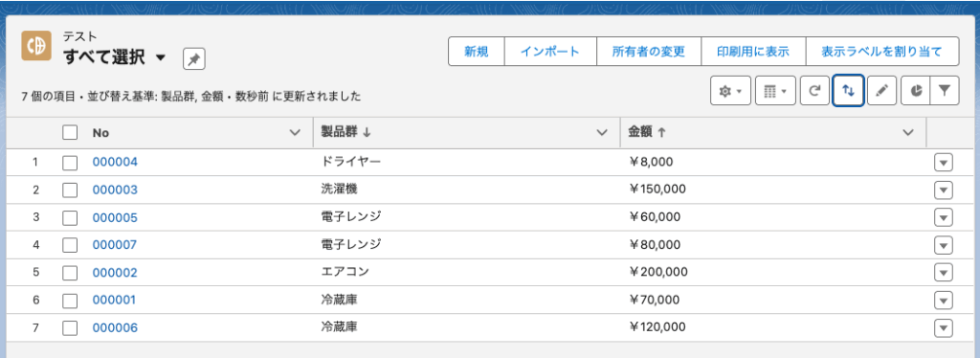
Task: Click the sort arrows icon button
Action: [x=848, y=91]
